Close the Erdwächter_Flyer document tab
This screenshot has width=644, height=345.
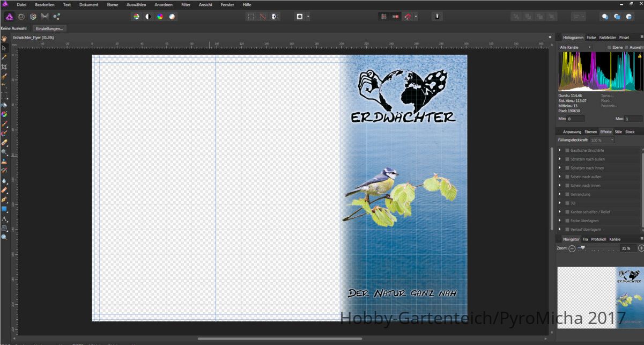point(550,37)
